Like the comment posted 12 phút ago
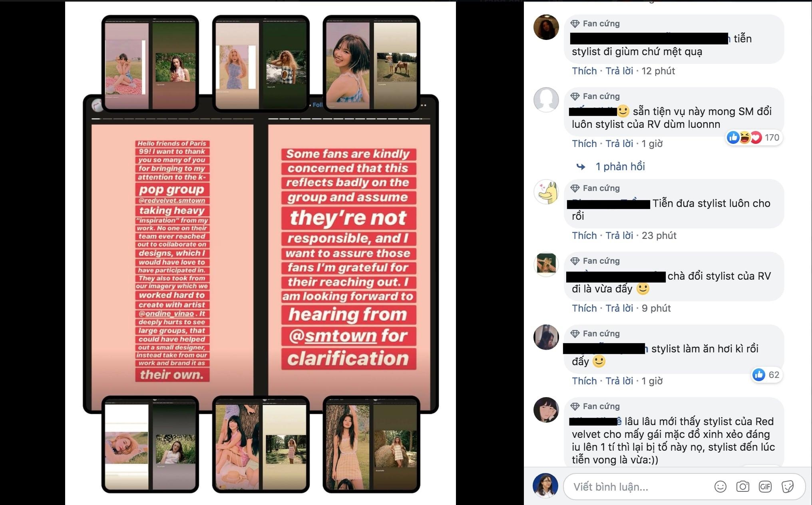This screenshot has width=812, height=505. [x=584, y=71]
